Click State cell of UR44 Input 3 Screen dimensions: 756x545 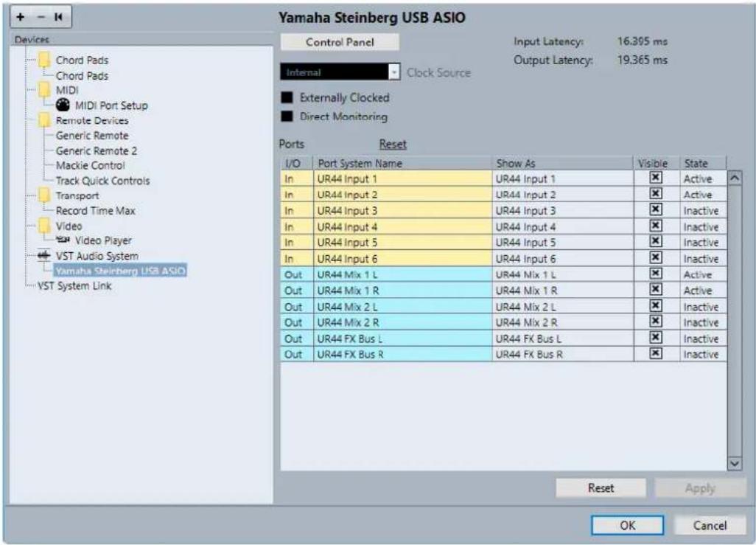(702, 210)
